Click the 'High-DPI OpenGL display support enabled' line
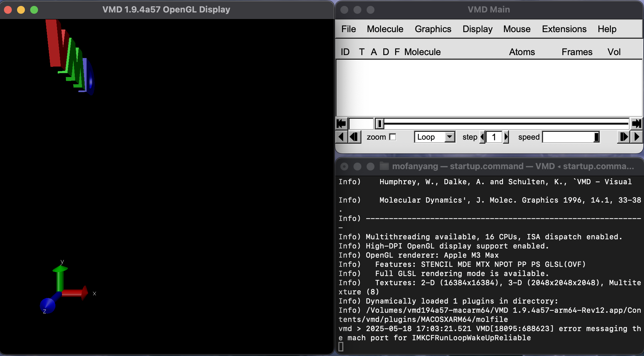Screen dimensions: 644x356 pos(444,246)
